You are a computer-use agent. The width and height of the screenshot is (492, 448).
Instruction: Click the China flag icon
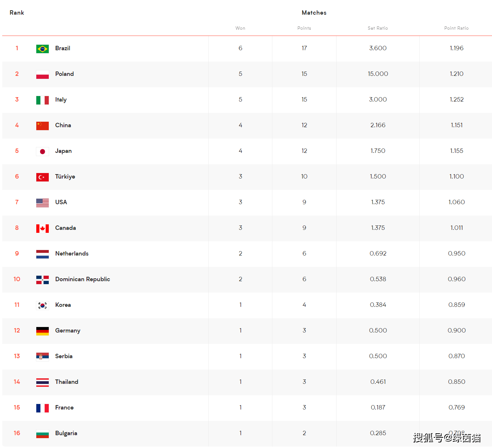point(43,126)
